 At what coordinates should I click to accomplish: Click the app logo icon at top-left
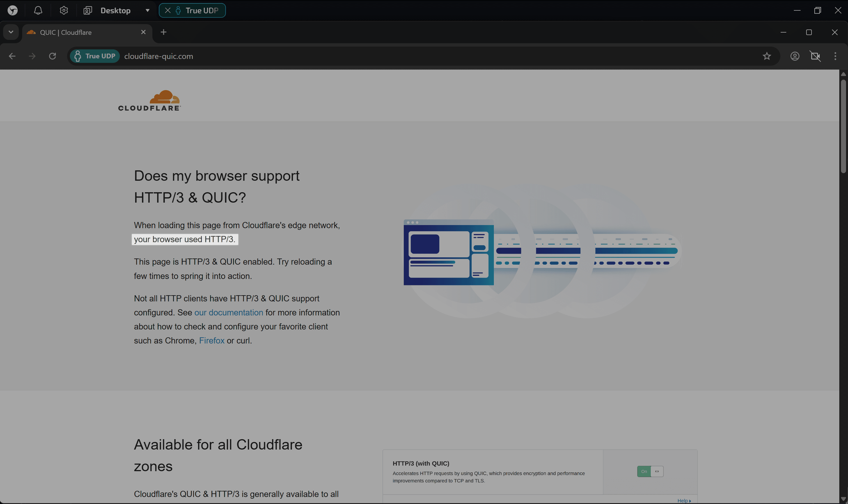coord(13,11)
